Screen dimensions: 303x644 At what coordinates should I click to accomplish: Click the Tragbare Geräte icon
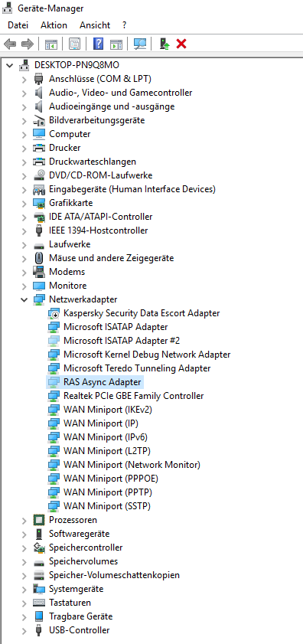click(x=38, y=616)
